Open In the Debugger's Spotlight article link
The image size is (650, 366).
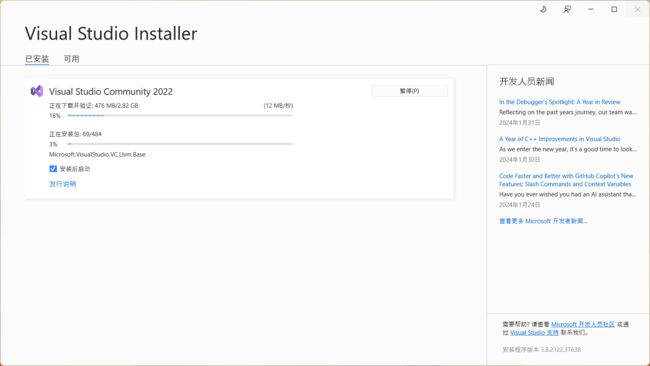[559, 102]
